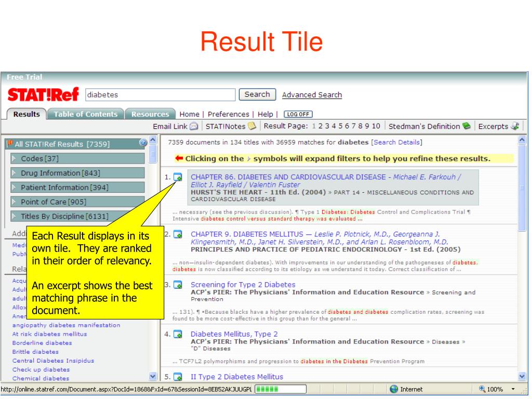Click the STAT!Ref logo
532x399 pixels.
point(43,95)
